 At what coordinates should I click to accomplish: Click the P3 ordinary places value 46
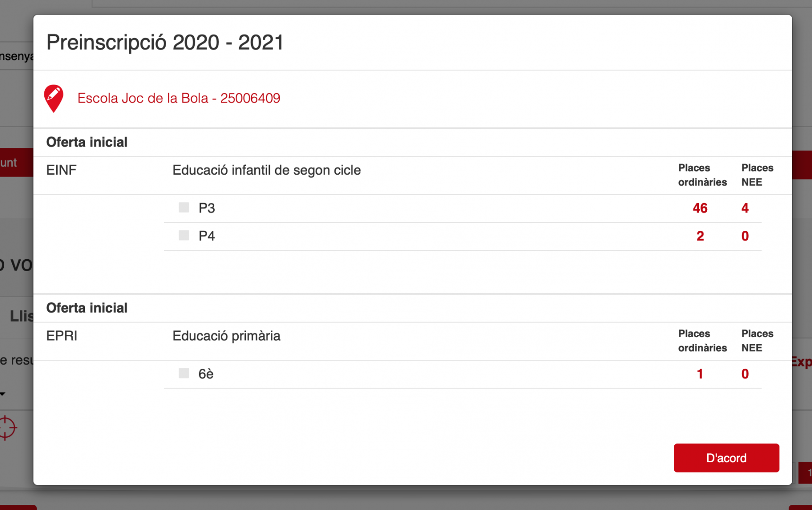[700, 208]
